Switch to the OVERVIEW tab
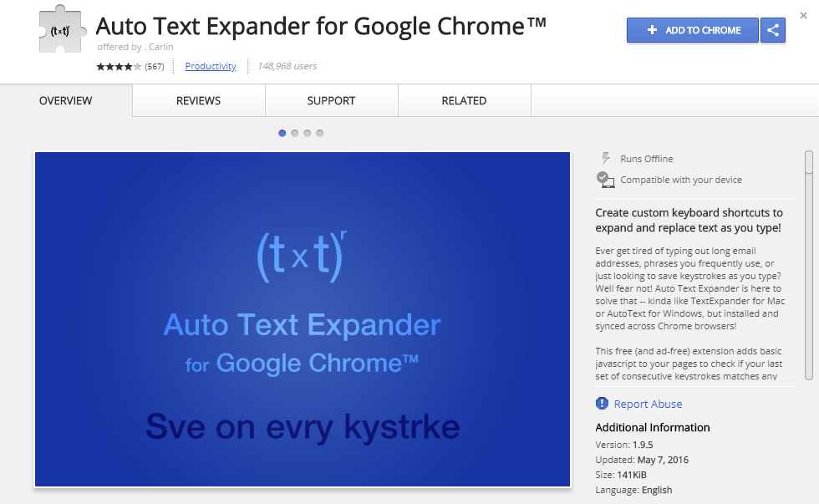The height and width of the screenshot is (504, 819). (x=66, y=100)
